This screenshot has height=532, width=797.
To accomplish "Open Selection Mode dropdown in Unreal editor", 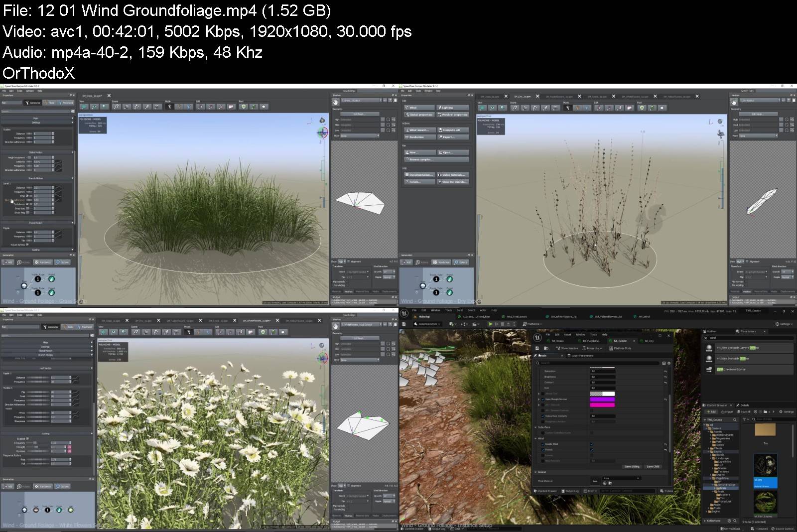I will click(x=427, y=324).
